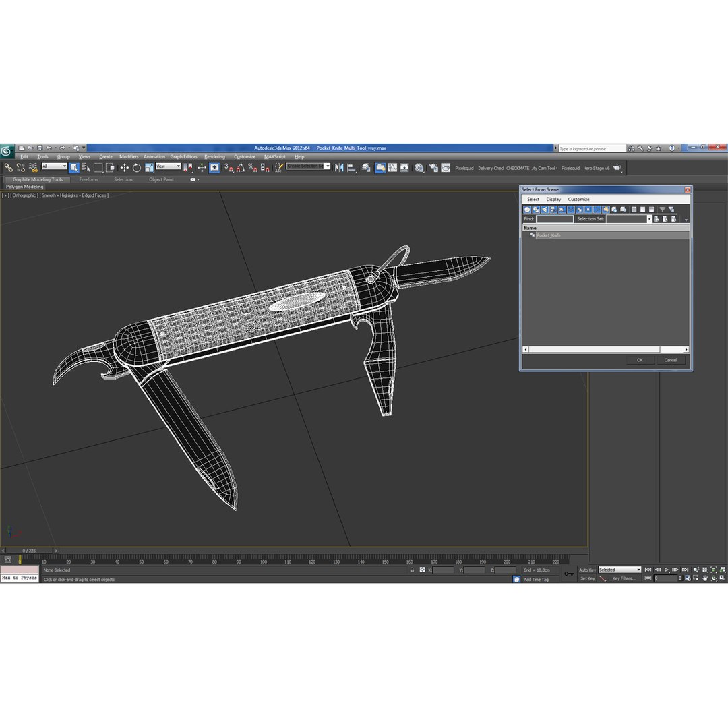Activate Select and Scale tool

point(148,168)
